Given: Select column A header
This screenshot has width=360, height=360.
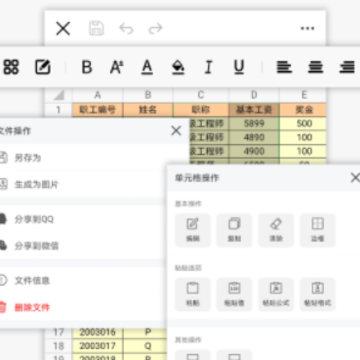Looking at the screenshot, I should (98, 95).
